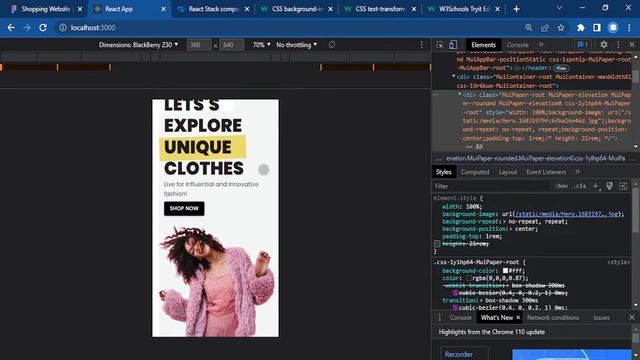
Task: Click the rotate device icon
Action: [x=332, y=45]
